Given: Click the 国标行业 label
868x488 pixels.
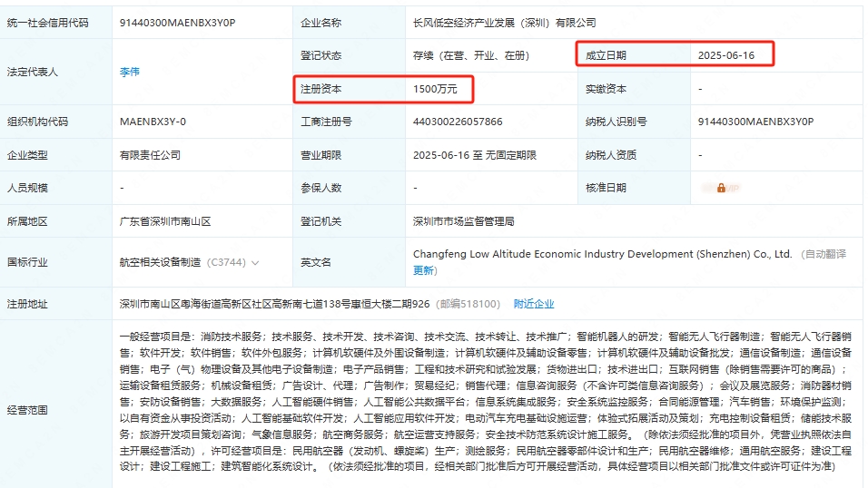Looking at the screenshot, I should tap(27, 262).
